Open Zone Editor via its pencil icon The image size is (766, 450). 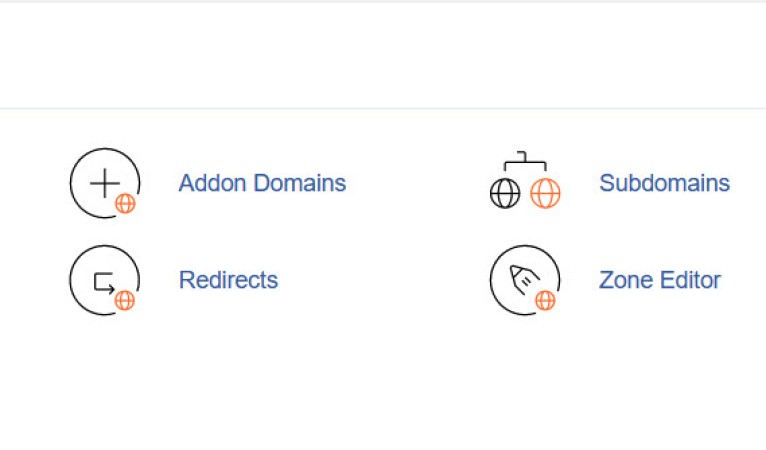[x=525, y=280]
